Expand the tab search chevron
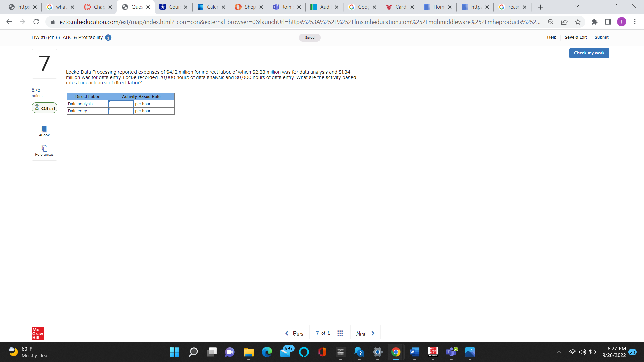Image resolution: width=644 pixels, height=362 pixels. [x=577, y=7]
